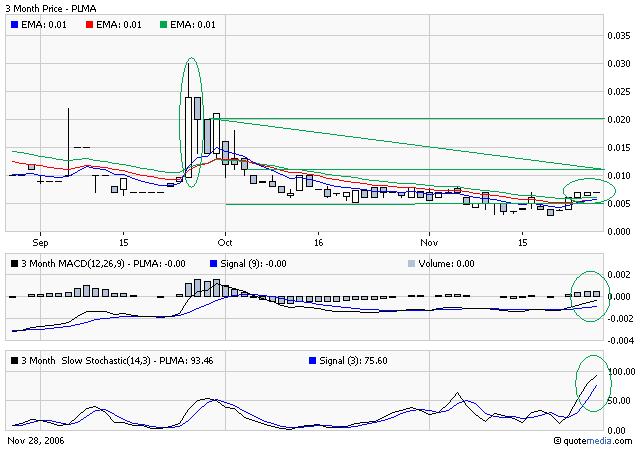The height and width of the screenshot is (450, 640).
Task: Click the black Slow Stochastic legend swatch
Action: [15, 361]
